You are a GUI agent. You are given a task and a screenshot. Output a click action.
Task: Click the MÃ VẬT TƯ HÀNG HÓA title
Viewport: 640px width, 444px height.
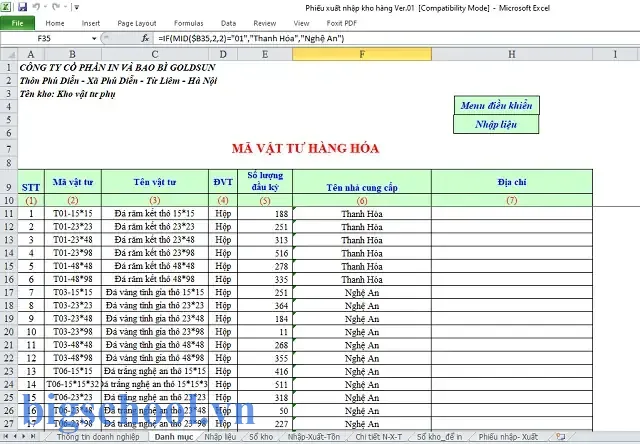tap(305, 148)
